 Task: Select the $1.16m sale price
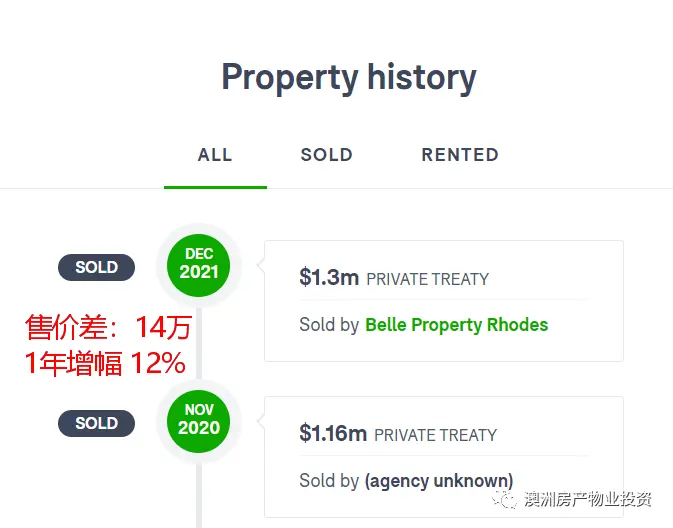[x=333, y=433]
